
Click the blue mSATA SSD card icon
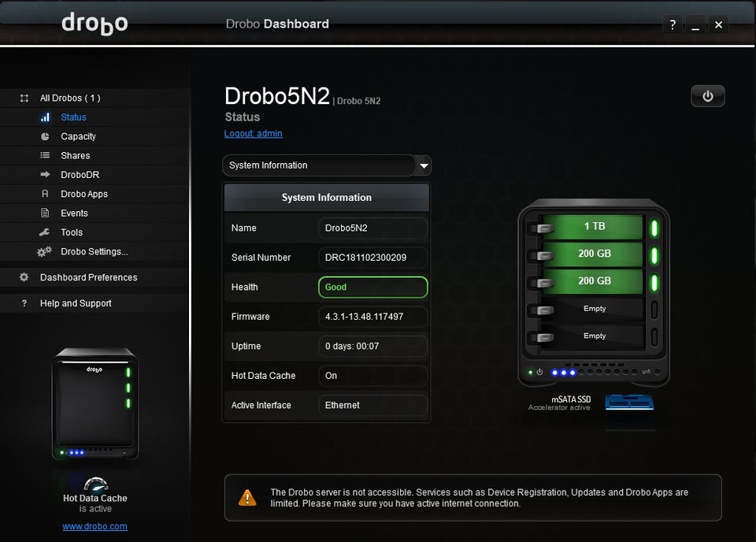point(629,402)
